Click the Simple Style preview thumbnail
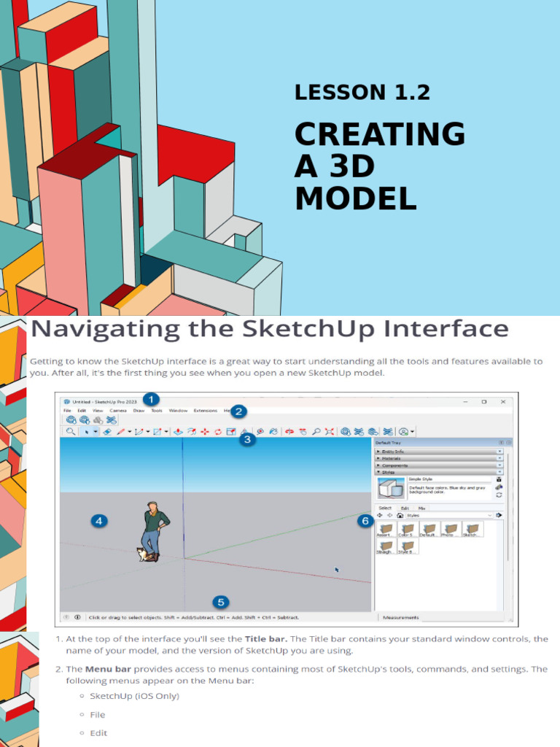560x747 pixels. 391,488
